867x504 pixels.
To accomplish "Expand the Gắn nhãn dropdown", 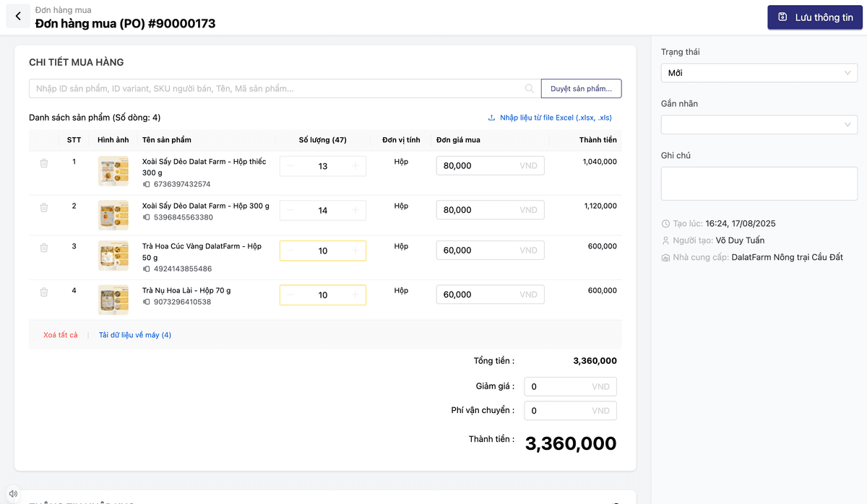I will coord(759,125).
